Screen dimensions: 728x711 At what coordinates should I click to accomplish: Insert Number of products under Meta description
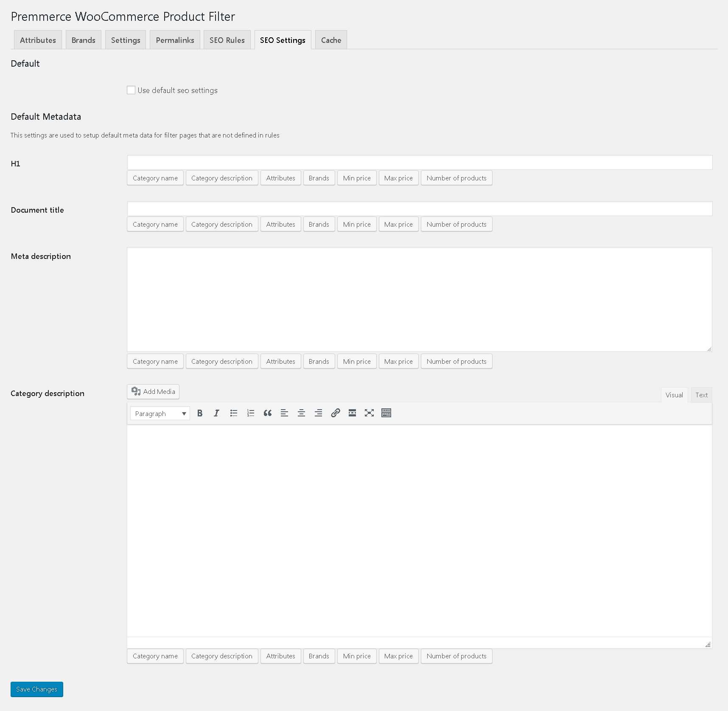point(456,361)
